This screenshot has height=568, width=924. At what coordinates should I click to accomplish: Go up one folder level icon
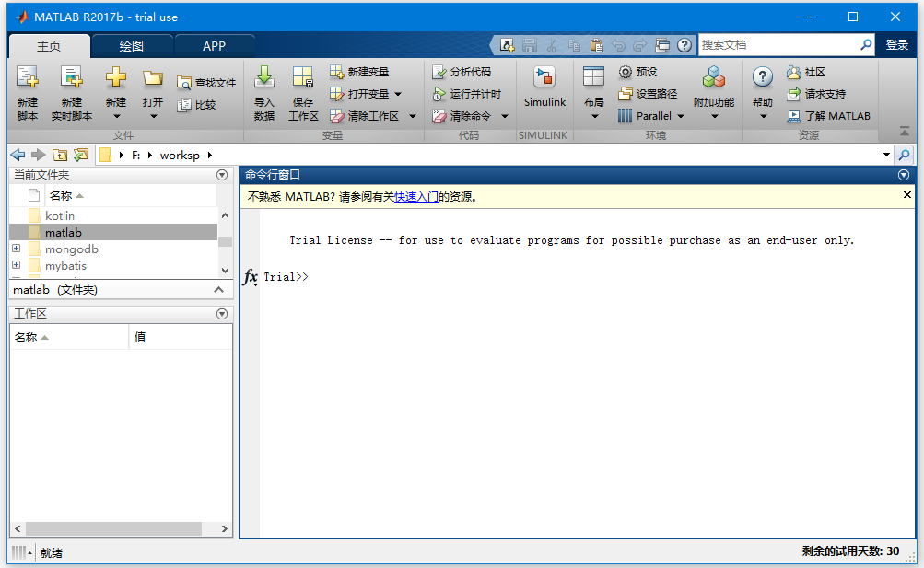(60, 155)
